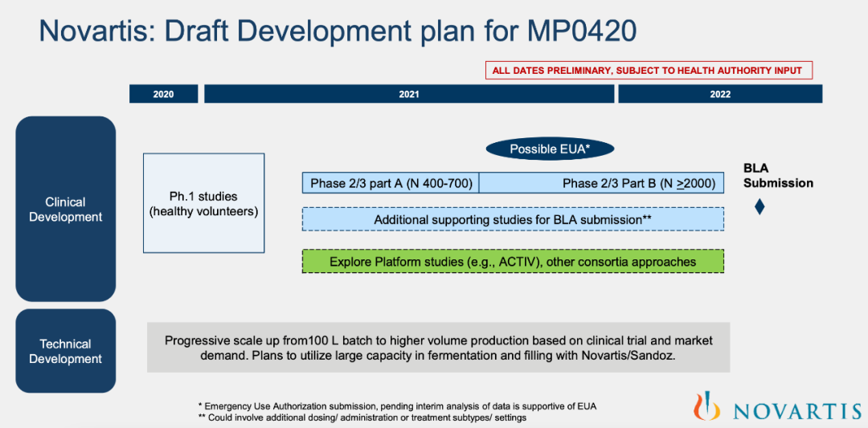Click the Phase 2/3 part A bar
This screenshot has width=868, height=428.
[391, 183]
